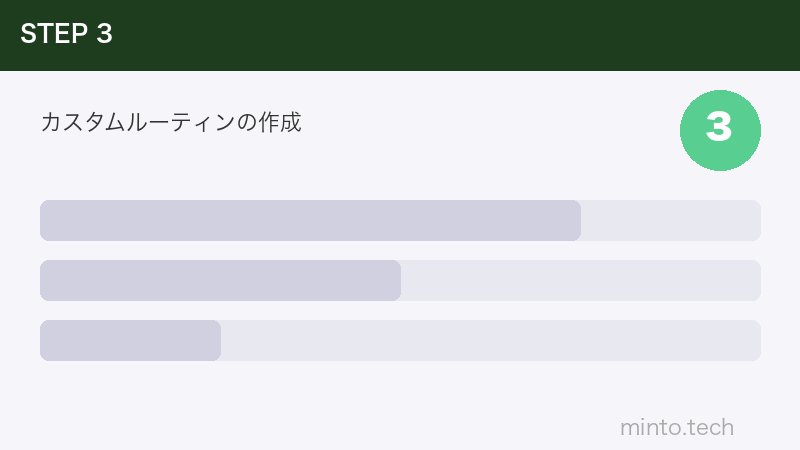Click the unfilled portion of the middle progress bar
The width and height of the screenshot is (800, 450).
click(580, 281)
